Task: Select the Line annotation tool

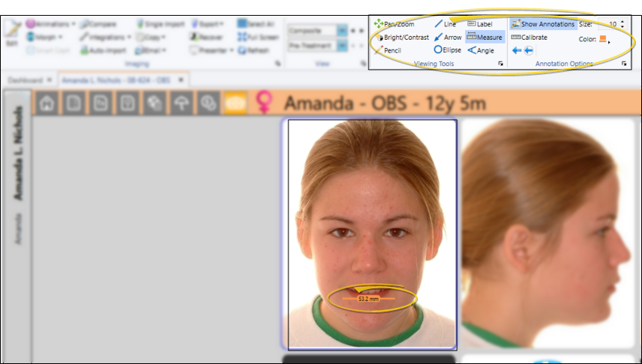Action: (445, 25)
